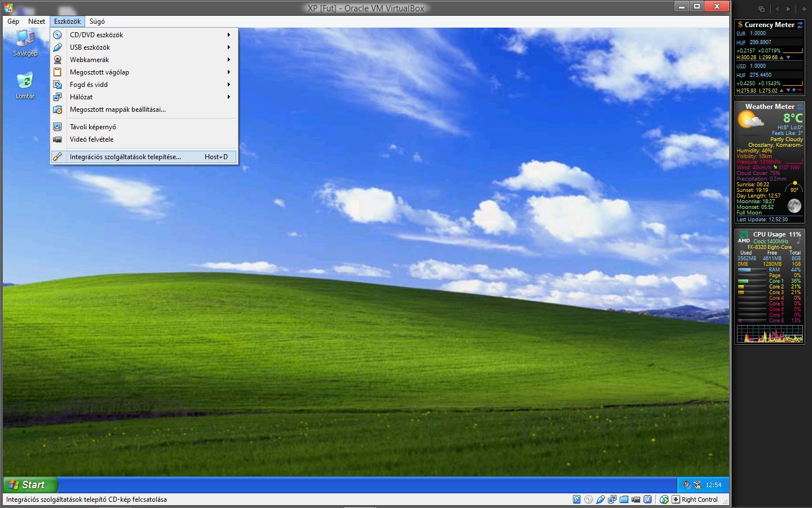Select the Lomtár recycle bin icon
The width and height of the screenshot is (812, 508).
click(x=25, y=86)
